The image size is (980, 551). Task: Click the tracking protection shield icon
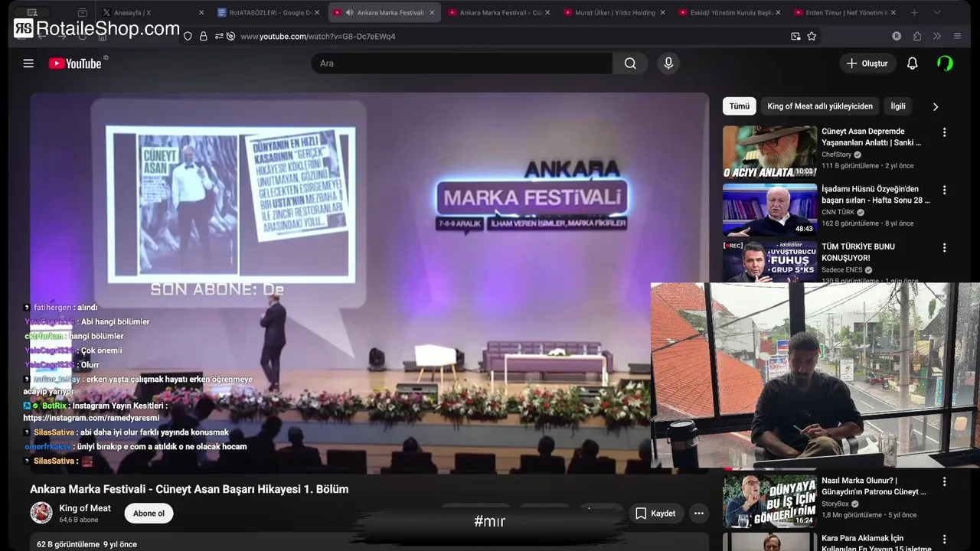pyautogui.click(x=188, y=36)
